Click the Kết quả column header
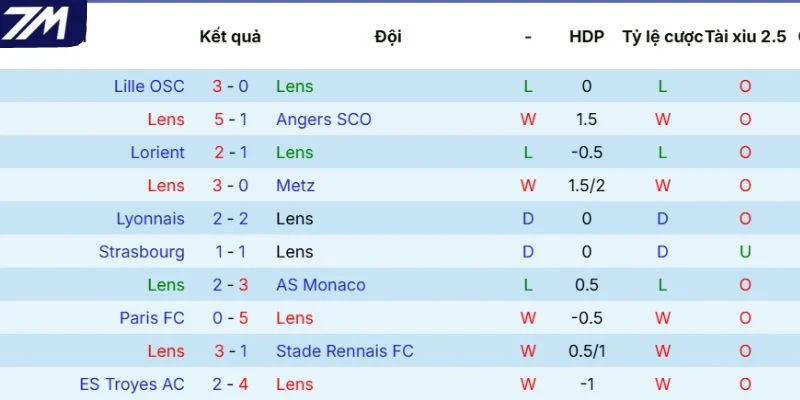This screenshot has width=800, height=400. pos(230,37)
